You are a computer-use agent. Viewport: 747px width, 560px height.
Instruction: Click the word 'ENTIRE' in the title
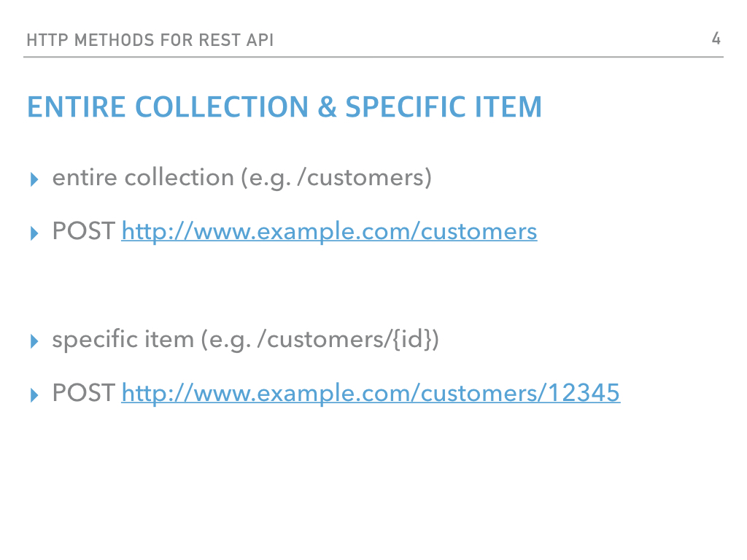[76, 106]
